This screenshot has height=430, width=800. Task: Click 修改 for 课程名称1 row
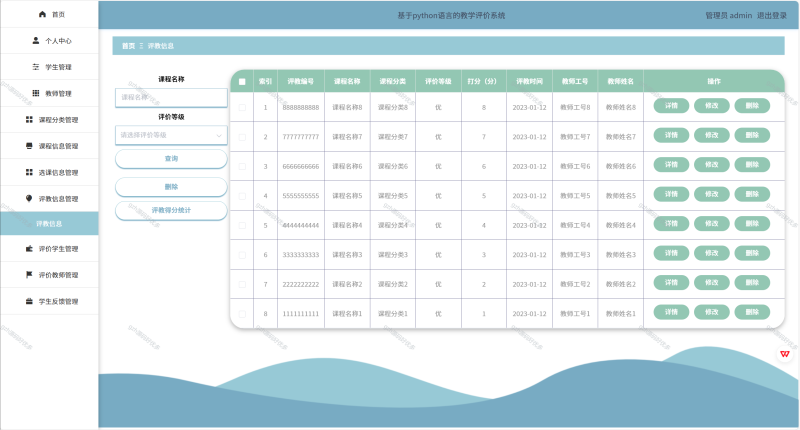712,312
